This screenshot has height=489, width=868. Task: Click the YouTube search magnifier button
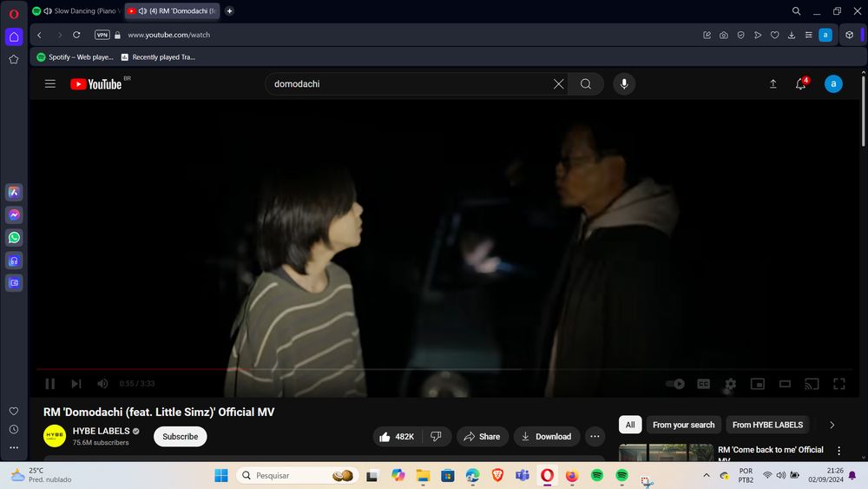pos(586,84)
